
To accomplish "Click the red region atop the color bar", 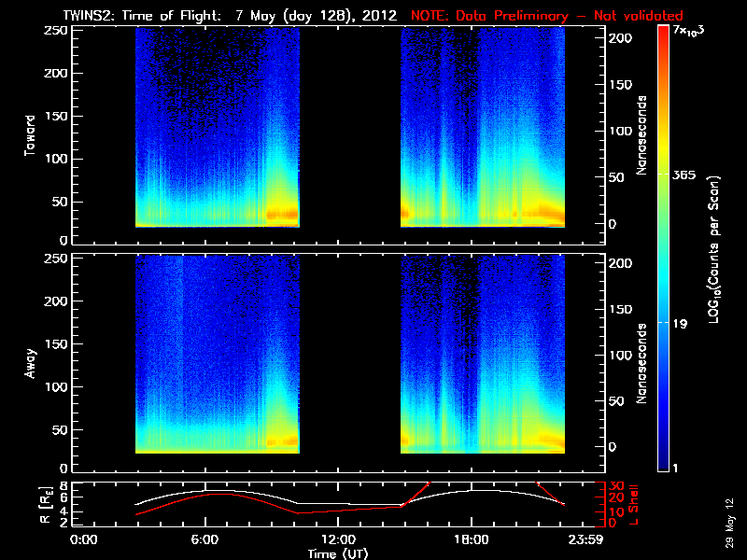I will pyautogui.click(x=664, y=37).
